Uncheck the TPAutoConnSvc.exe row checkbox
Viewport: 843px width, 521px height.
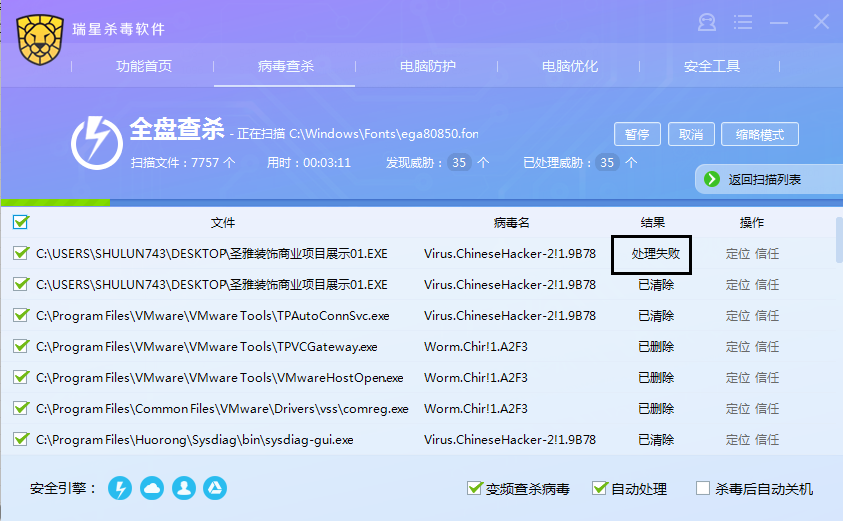point(21,315)
